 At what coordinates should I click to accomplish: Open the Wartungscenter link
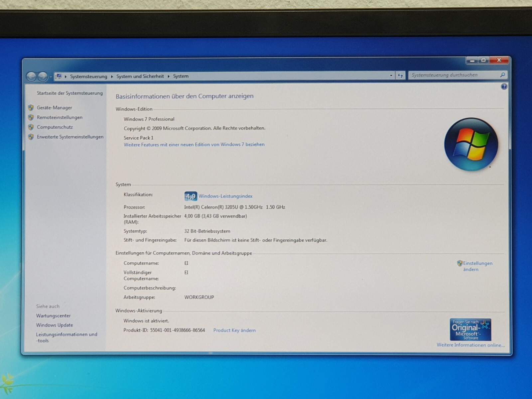click(x=53, y=316)
